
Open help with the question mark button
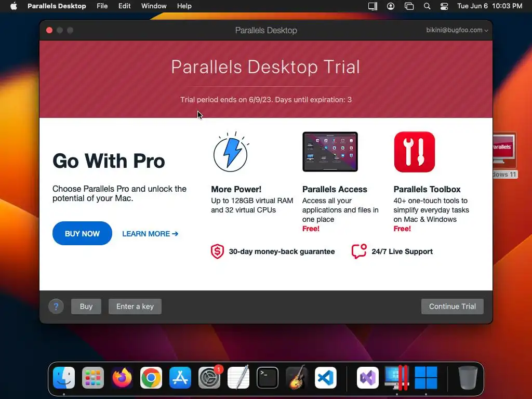[x=56, y=307]
